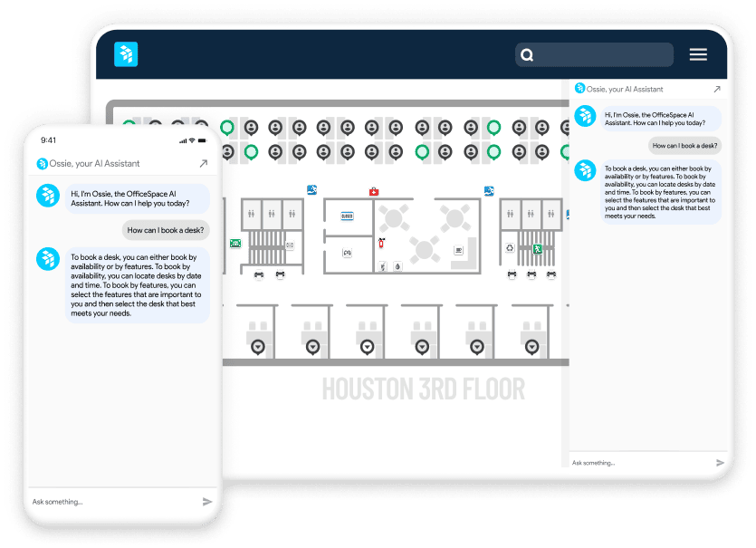Open the hamburger navigation menu
Viewport: 756px width, 548px height.
pyautogui.click(x=698, y=54)
